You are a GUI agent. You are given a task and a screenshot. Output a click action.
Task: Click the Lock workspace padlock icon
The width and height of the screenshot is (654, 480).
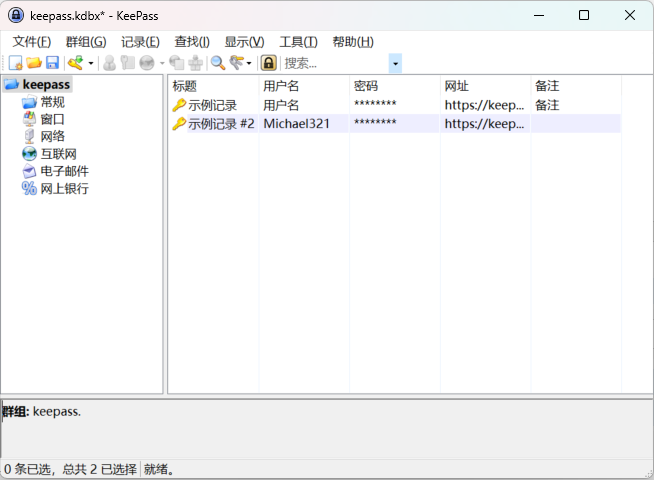[269, 63]
